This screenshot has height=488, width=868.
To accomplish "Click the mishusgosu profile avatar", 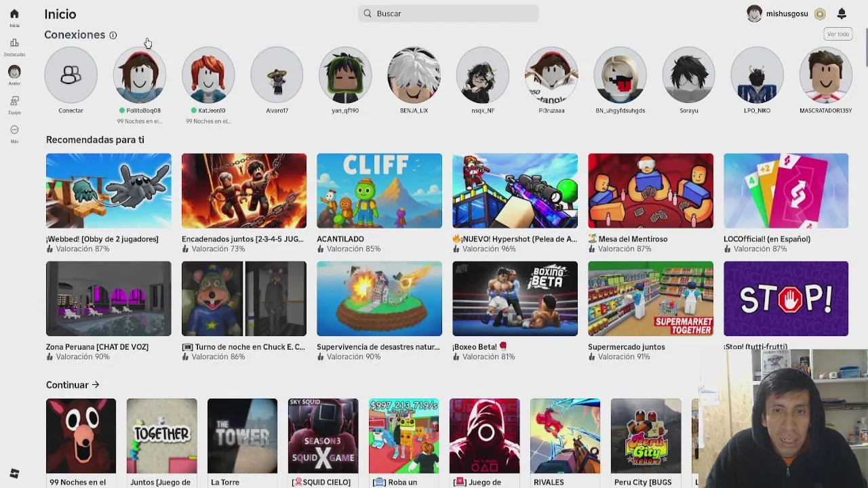I will [x=754, y=14].
